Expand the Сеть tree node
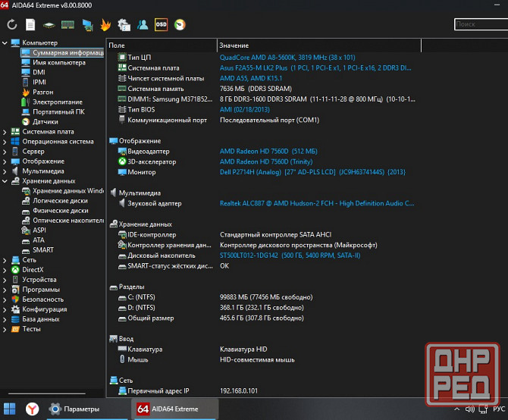 pyautogui.click(x=5, y=260)
